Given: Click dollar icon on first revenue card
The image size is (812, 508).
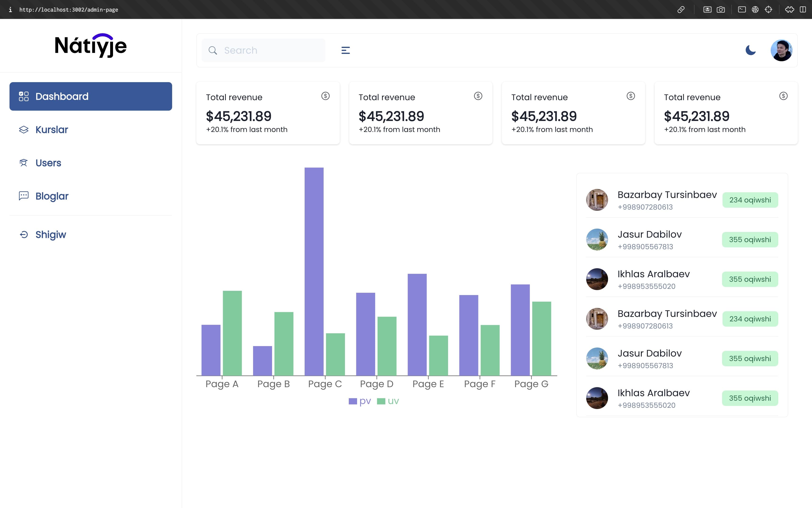Looking at the screenshot, I should point(325,96).
